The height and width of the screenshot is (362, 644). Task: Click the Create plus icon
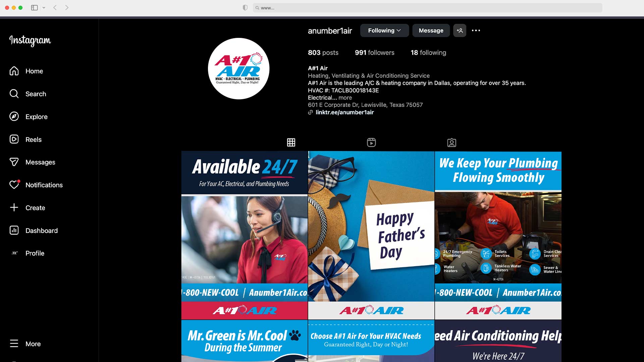(14, 208)
